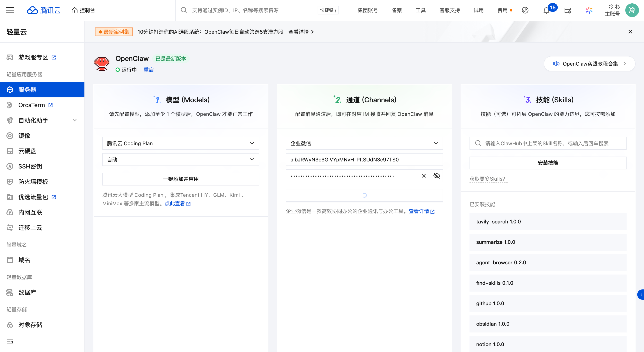Click the 一键添加并应用 button
This screenshot has width=644, height=352.
click(x=181, y=179)
